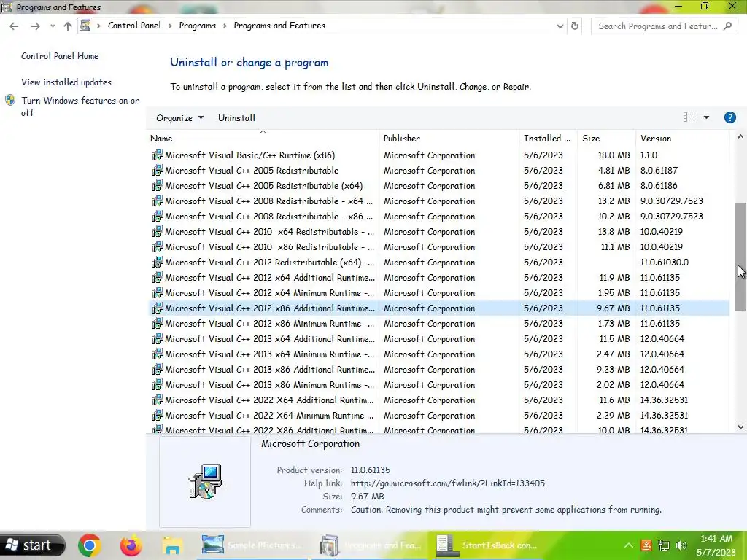Click version 11.0.61030.0 cell
Viewport: 747px width, 560px height.
664,262
